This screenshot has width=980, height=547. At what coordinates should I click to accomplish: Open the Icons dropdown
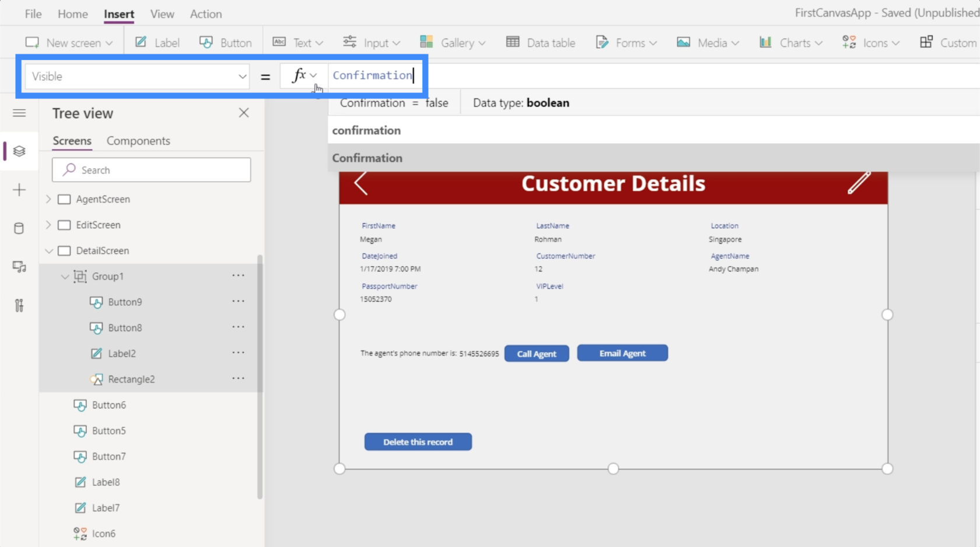[871, 43]
